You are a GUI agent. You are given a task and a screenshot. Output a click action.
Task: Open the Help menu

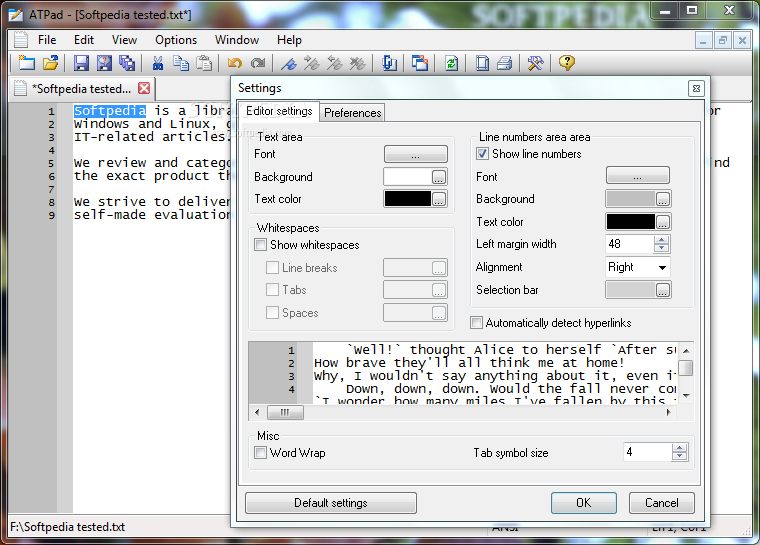pos(289,40)
